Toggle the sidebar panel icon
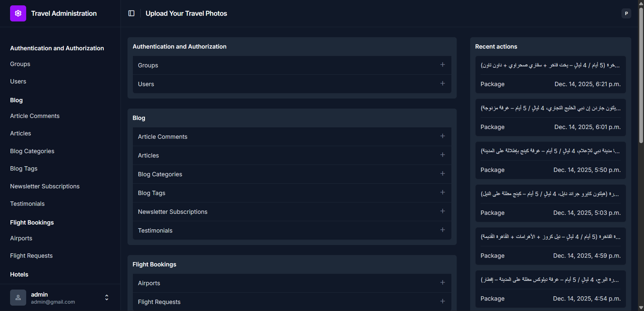This screenshot has width=644, height=311. click(132, 13)
